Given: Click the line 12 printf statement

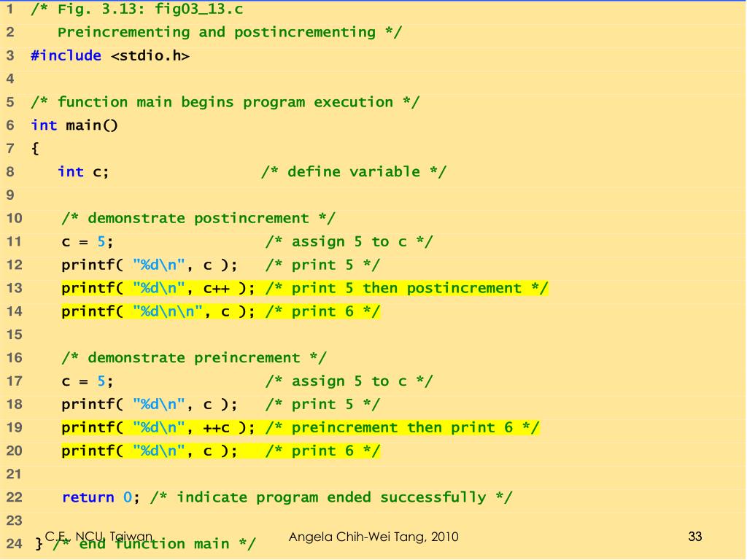Looking at the screenshot, I should pos(150,265).
